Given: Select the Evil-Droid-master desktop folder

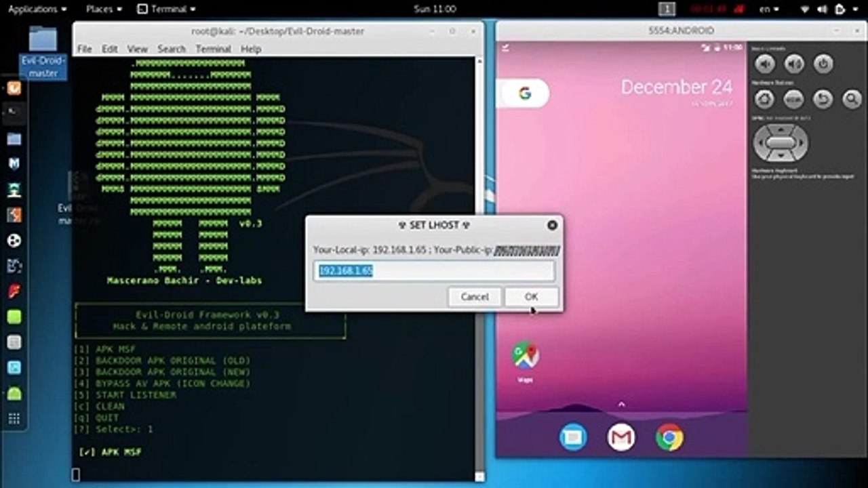Looking at the screenshot, I should (x=43, y=52).
